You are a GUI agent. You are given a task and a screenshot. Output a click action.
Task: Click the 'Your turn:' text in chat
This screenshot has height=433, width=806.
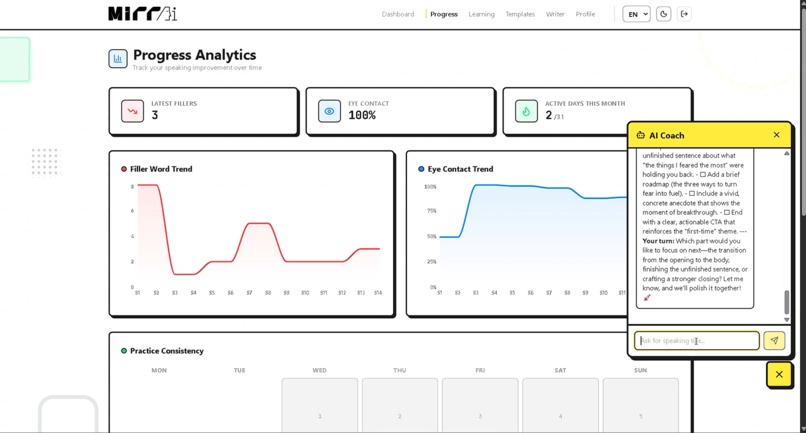click(x=658, y=241)
